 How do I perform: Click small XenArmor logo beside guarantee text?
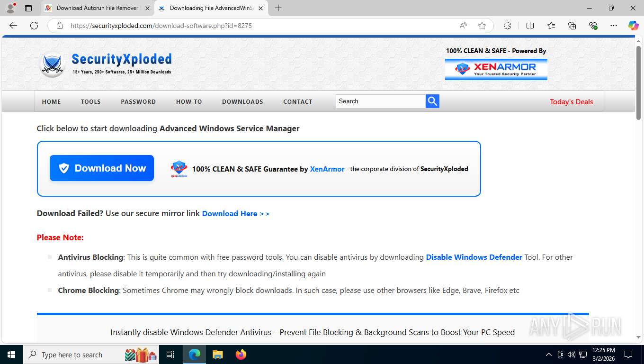(179, 169)
